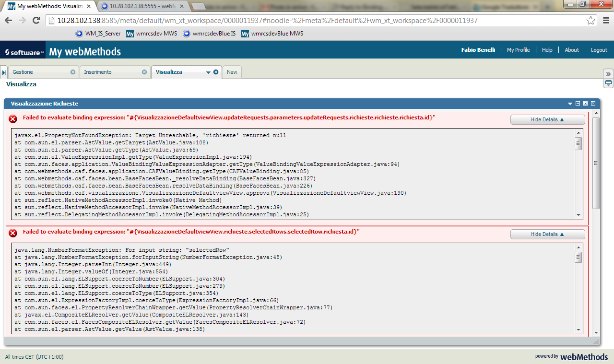
Task: Bookmark this page with the star
Action: tap(591, 21)
